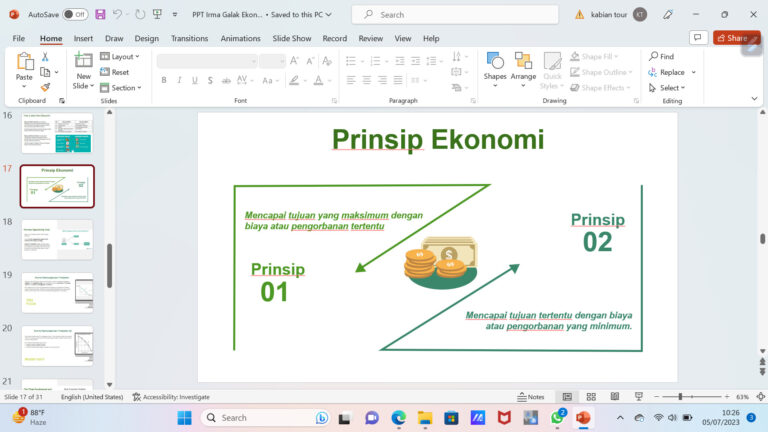Open Reading View from status bar
Screen dimensions: 768x432
615,397
